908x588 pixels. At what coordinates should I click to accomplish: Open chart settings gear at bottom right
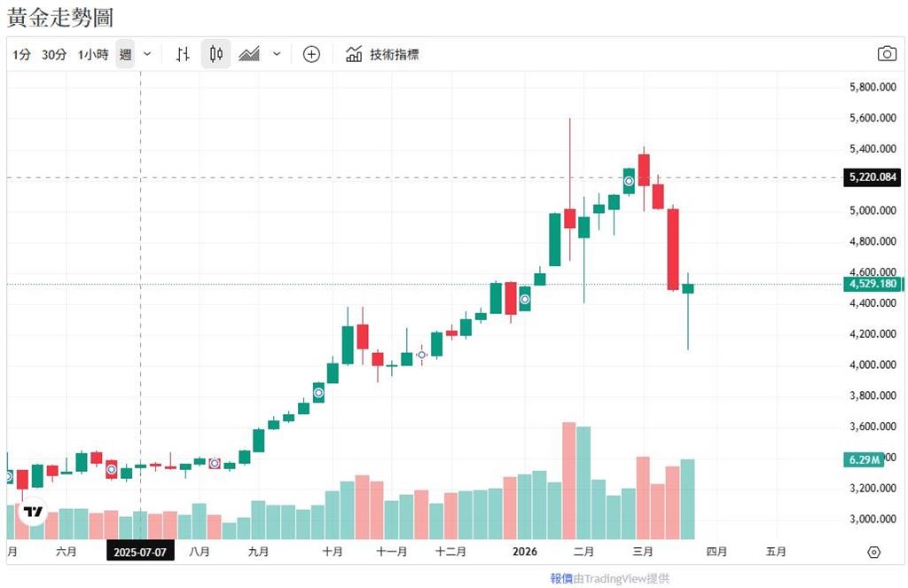(x=873, y=552)
